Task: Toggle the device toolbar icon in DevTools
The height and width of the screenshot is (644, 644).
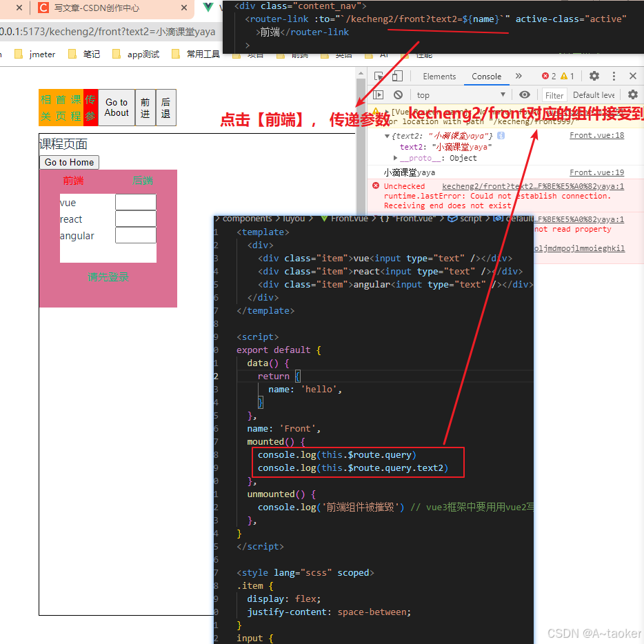Action: click(398, 76)
